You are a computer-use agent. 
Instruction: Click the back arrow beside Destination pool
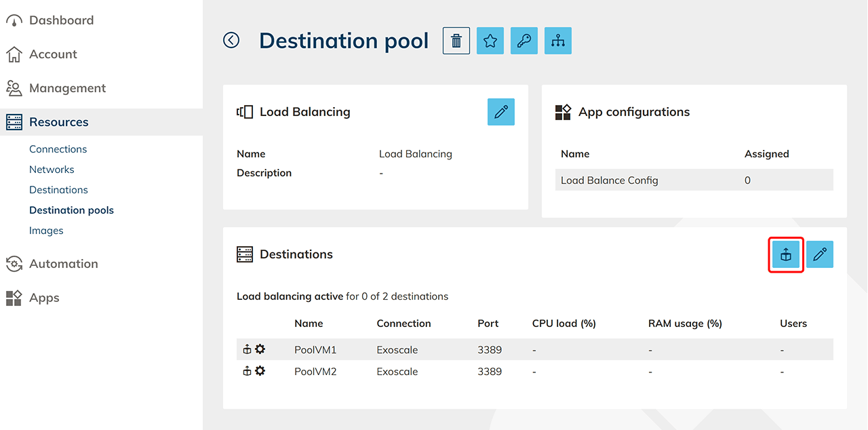pos(231,41)
